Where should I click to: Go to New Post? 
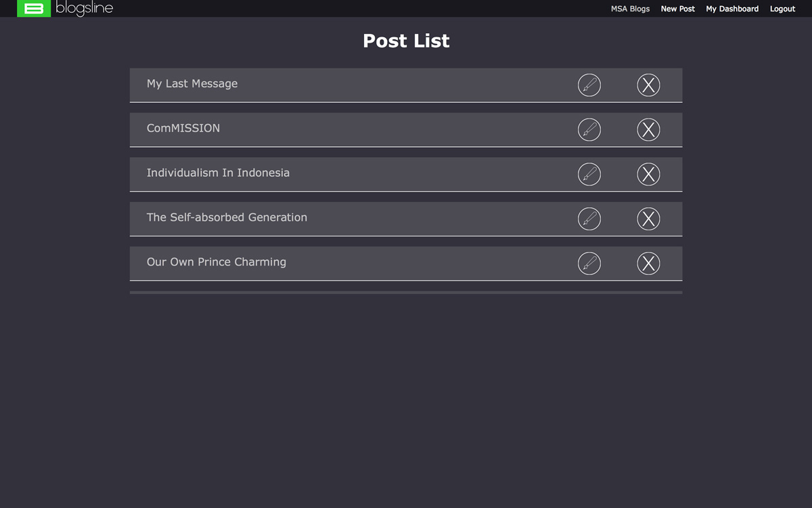(x=678, y=9)
